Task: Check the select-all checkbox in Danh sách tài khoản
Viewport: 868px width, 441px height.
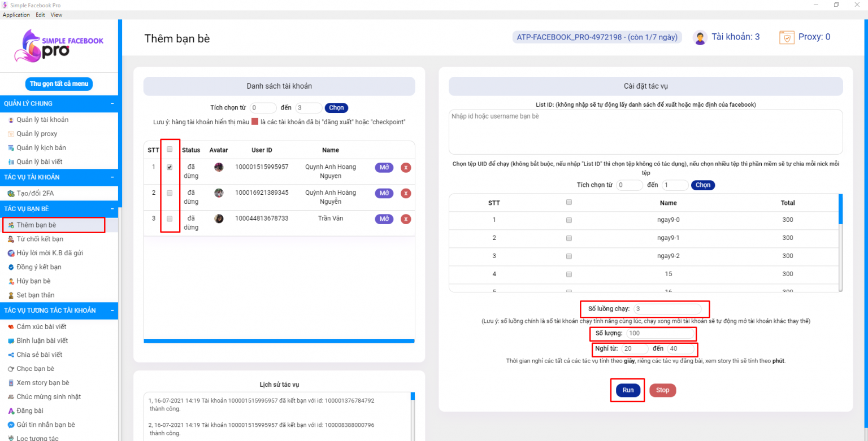Action: (x=170, y=148)
